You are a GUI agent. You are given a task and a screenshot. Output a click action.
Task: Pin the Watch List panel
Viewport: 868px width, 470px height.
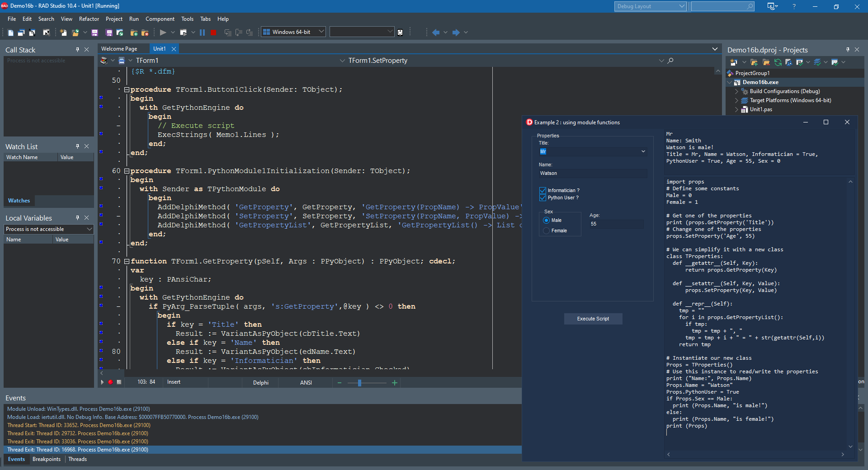pyautogui.click(x=77, y=146)
